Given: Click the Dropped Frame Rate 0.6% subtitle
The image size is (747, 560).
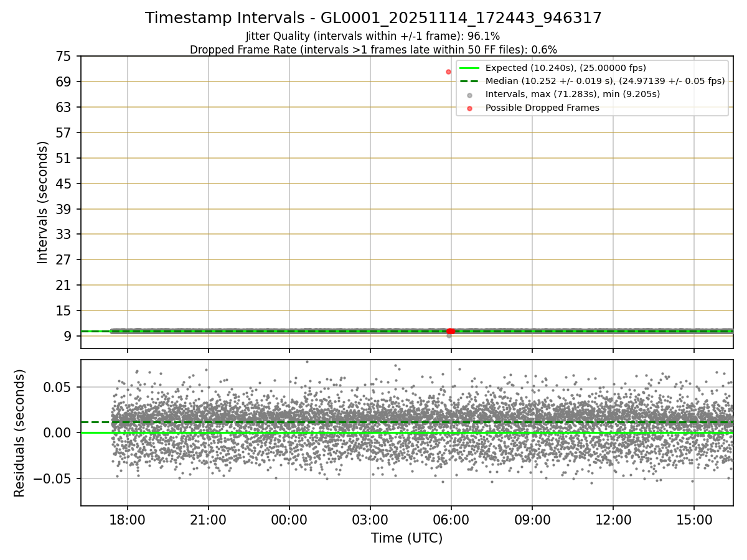Looking at the screenshot, I should 374,49.
